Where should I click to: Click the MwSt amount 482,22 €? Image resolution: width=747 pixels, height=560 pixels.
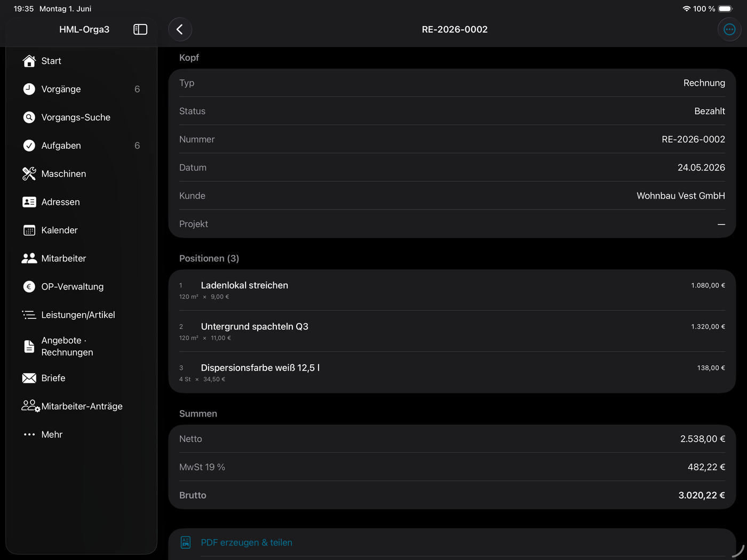[x=706, y=467]
